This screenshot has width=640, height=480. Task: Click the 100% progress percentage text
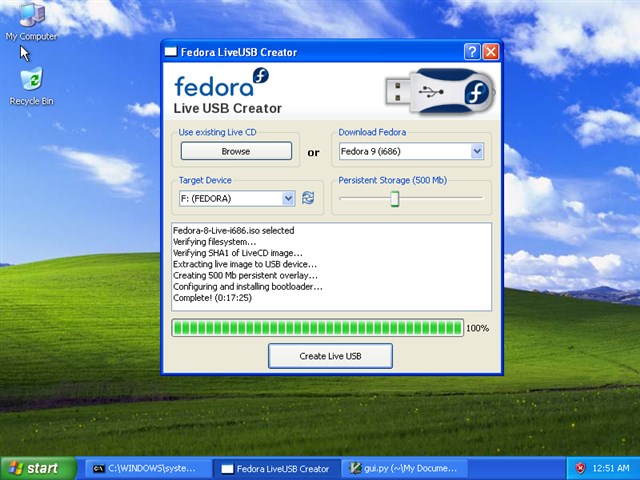(478, 328)
